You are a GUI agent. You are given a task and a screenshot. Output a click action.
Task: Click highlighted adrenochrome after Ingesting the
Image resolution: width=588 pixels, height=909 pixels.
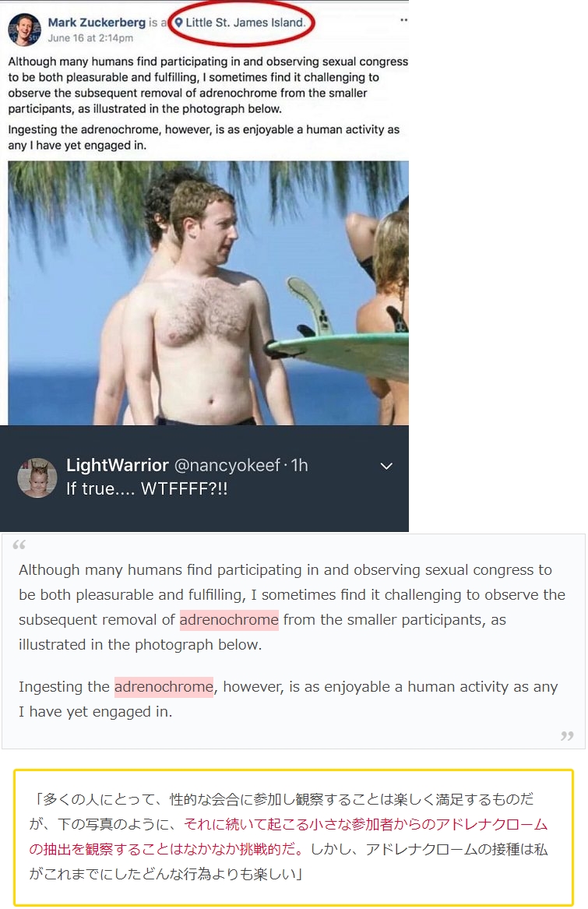click(164, 687)
